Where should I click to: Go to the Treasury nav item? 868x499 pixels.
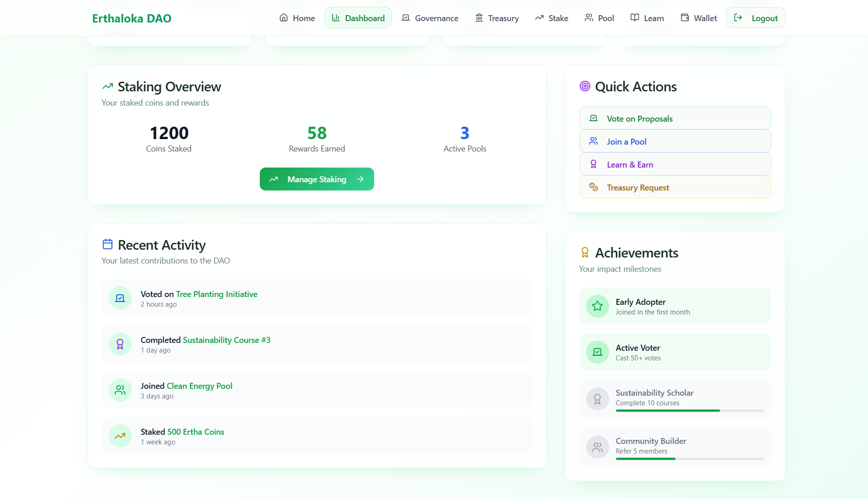[497, 18]
